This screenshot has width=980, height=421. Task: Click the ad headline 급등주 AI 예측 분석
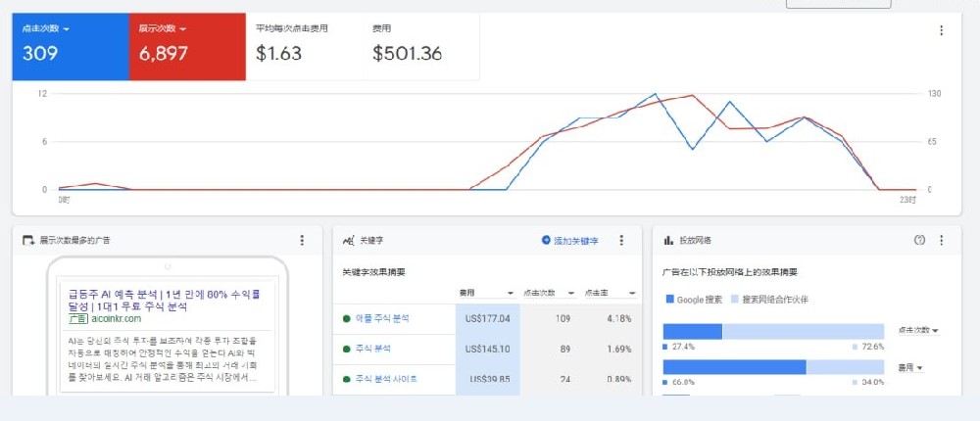pyautogui.click(x=164, y=300)
